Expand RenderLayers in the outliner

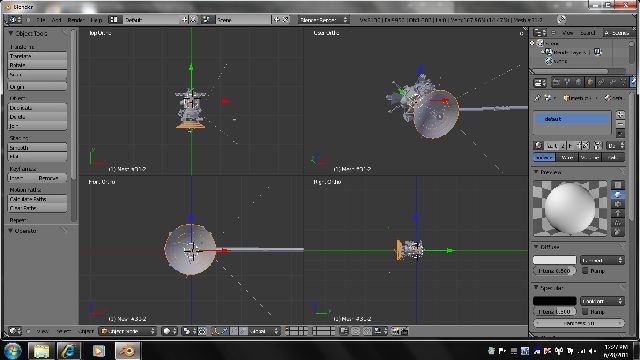[543, 52]
